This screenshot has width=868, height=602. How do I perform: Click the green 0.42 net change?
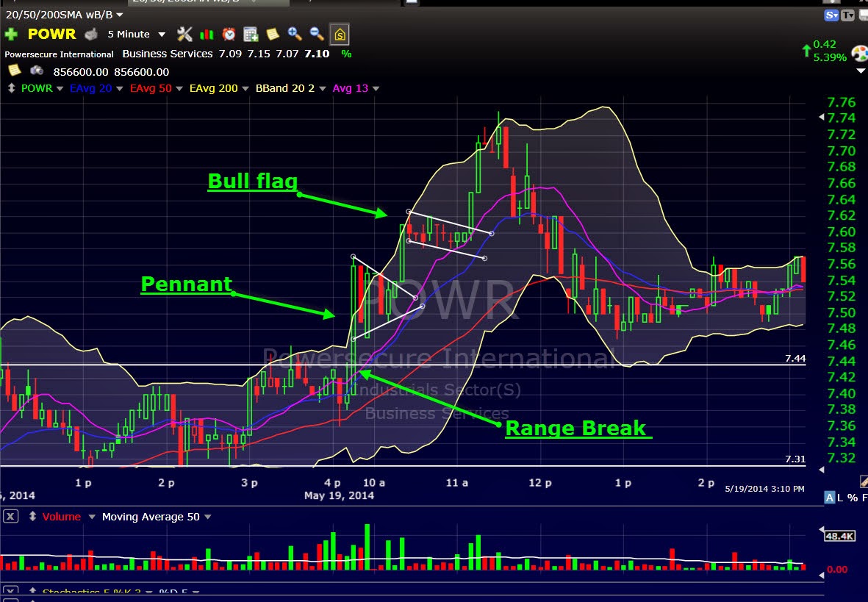point(824,44)
